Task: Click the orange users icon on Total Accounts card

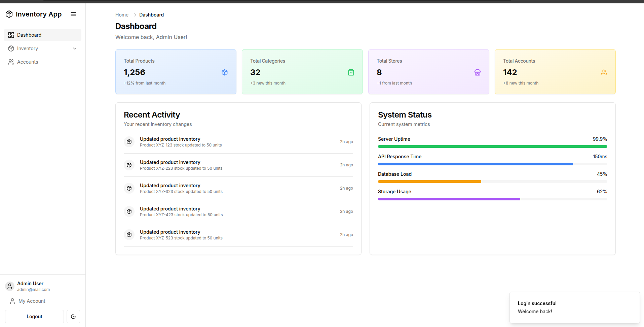Action: pos(604,72)
